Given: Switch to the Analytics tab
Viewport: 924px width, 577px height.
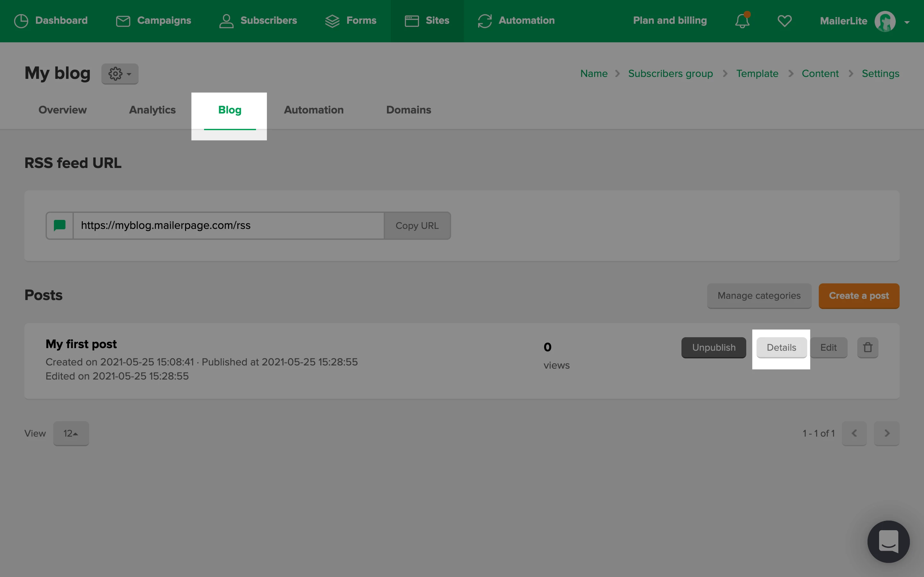Looking at the screenshot, I should pyautogui.click(x=152, y=110).
